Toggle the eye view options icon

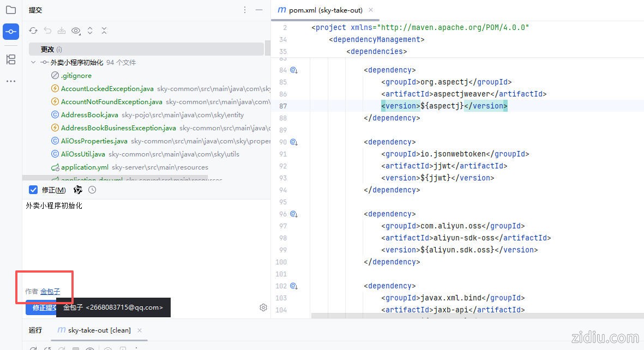click(76, 31)
